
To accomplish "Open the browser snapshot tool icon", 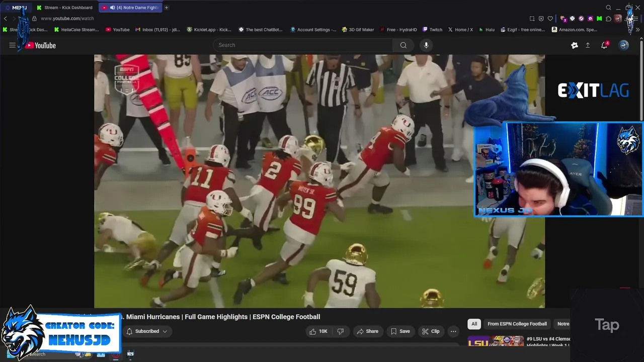I will (532, 19).
